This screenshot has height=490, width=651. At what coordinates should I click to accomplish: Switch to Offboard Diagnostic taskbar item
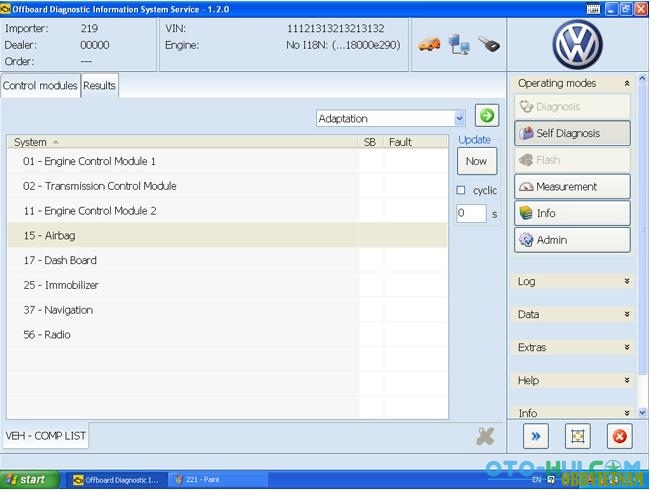[x=116, y=480]
